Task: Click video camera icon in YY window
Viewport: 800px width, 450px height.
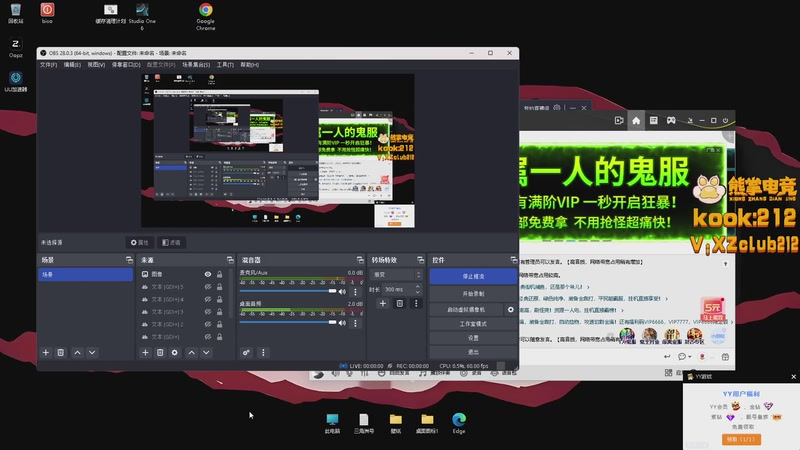Action: click(x=619, y=120)
